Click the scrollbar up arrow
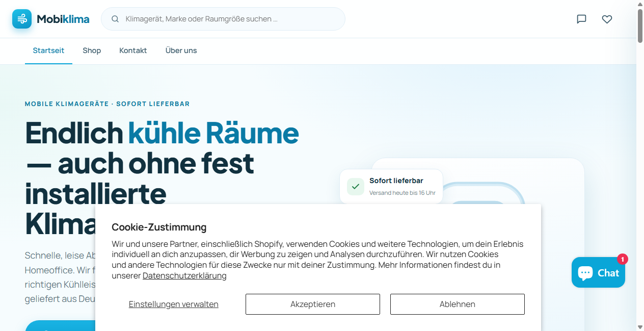644x331 pixels. 640,4
